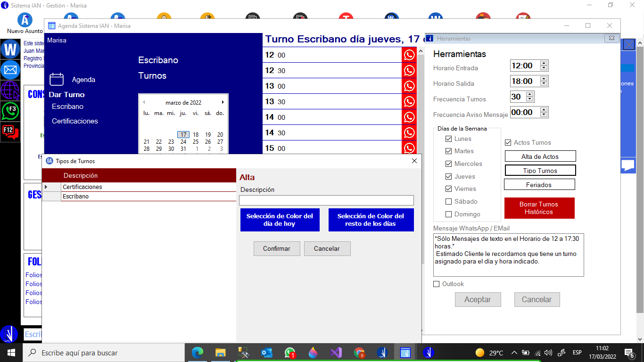
Task: Open the Word icon in left sidebar
Action: [x=10, y=49]
